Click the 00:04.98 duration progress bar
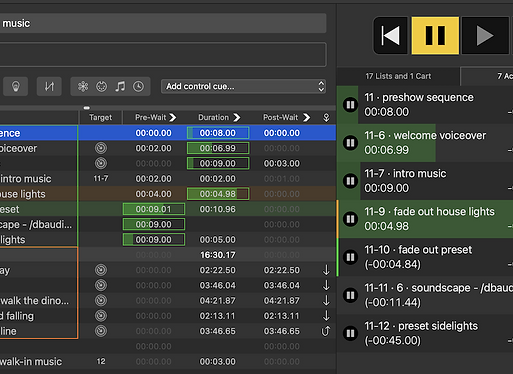This screenshot has height=374, width=513. pos(218,194)
